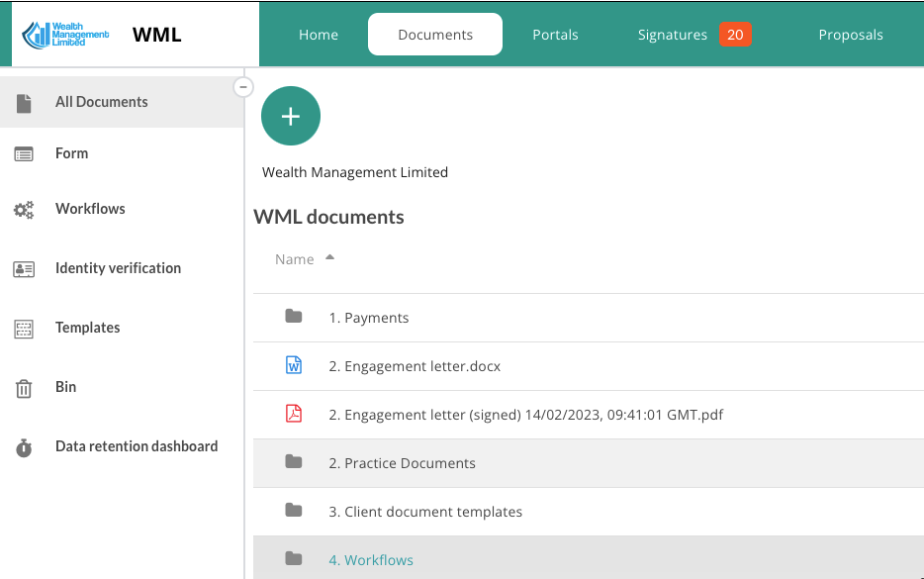Click the green plus button to add documents
The height and width of the screenshot is (579, 924).
290,116
